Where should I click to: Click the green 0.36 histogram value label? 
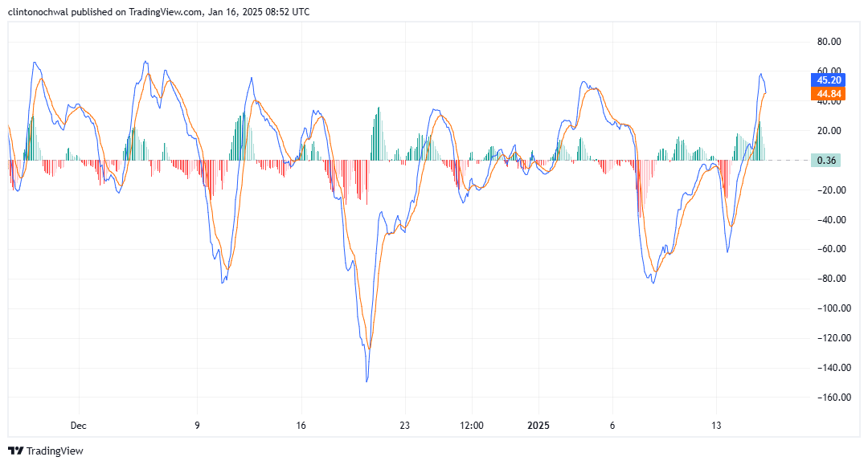coord(828,161)
